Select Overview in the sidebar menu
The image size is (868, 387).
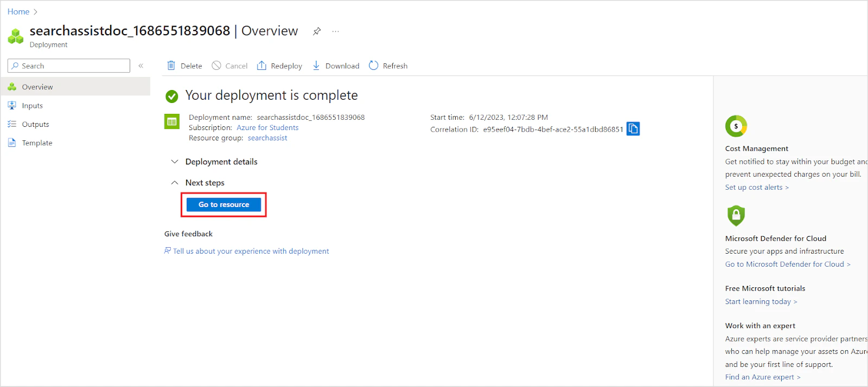75,87
